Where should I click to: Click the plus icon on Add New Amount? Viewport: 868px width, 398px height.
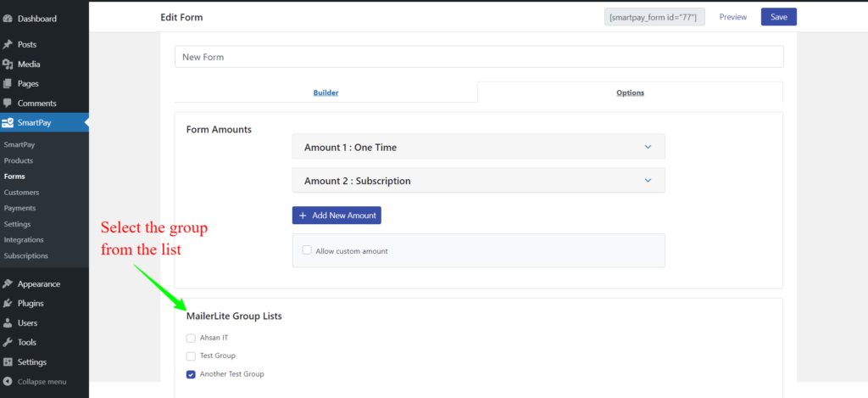tap(303, 215)
